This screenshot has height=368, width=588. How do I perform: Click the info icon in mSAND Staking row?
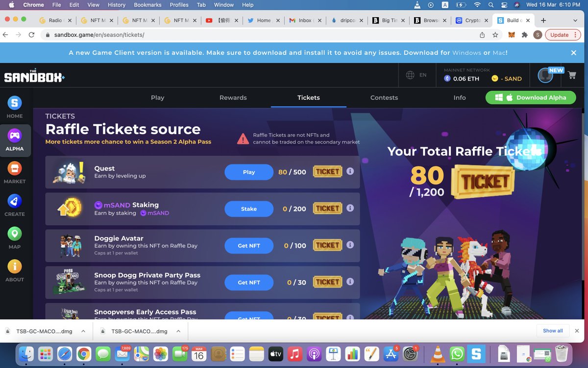tap(350, 208)
